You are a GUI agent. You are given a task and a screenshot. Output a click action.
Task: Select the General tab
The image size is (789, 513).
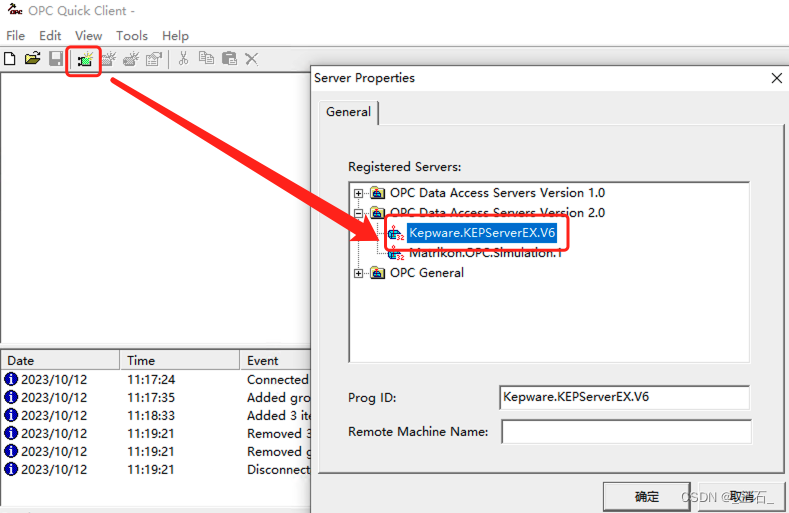pos(349,112)
